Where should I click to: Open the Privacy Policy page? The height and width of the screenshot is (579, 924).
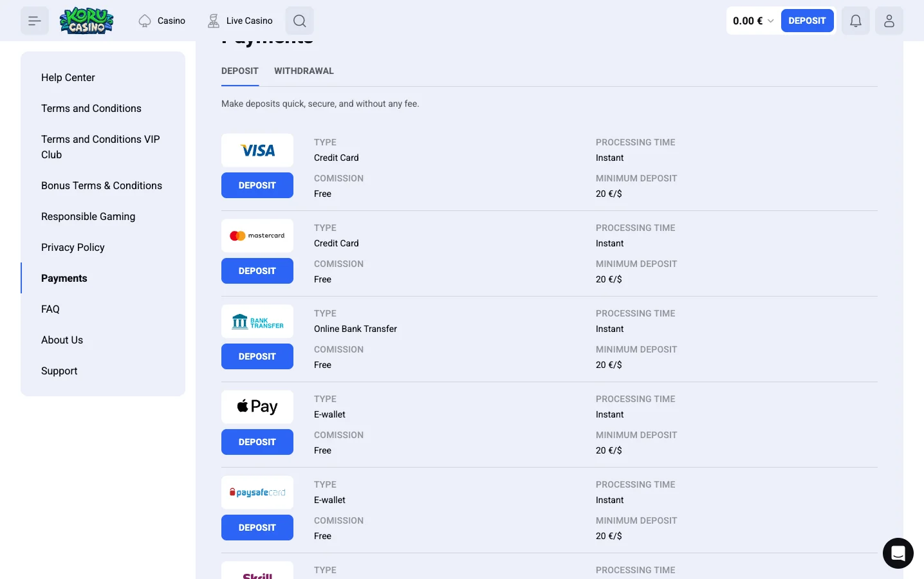(73, 247)
